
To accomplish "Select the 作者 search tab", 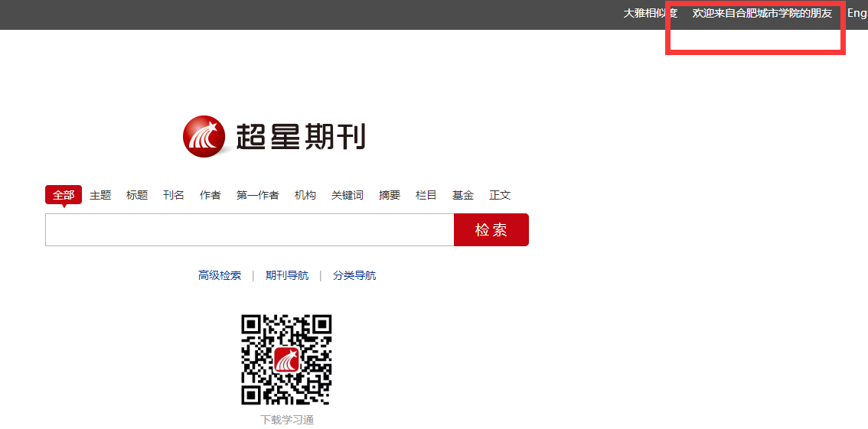I will point(210,194).
